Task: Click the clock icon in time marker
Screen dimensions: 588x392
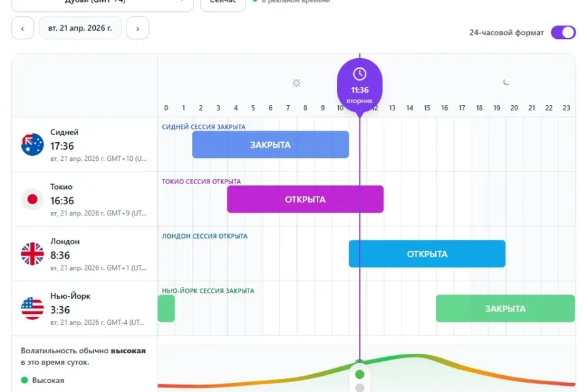Action: [x=359, y=74]
